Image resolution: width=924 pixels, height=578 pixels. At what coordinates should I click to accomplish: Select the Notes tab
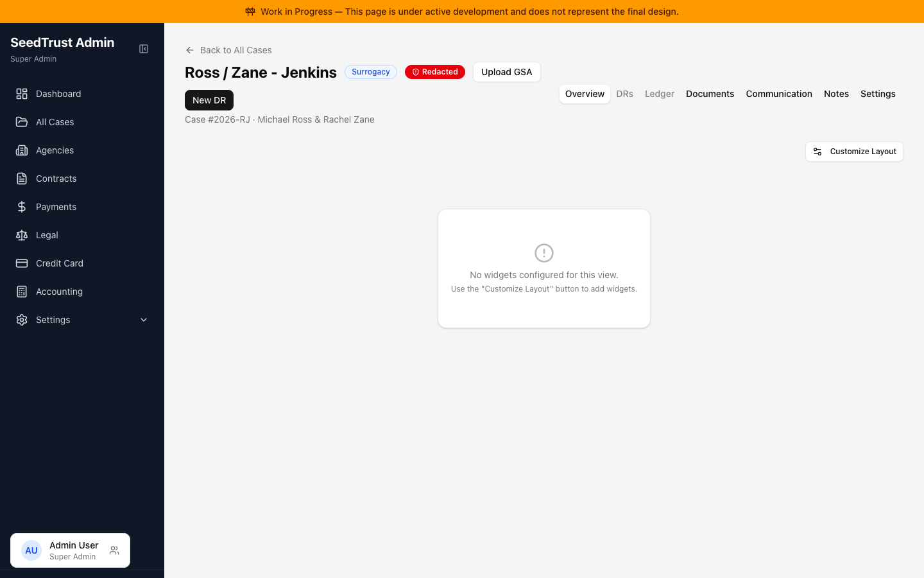click(836, 94)
